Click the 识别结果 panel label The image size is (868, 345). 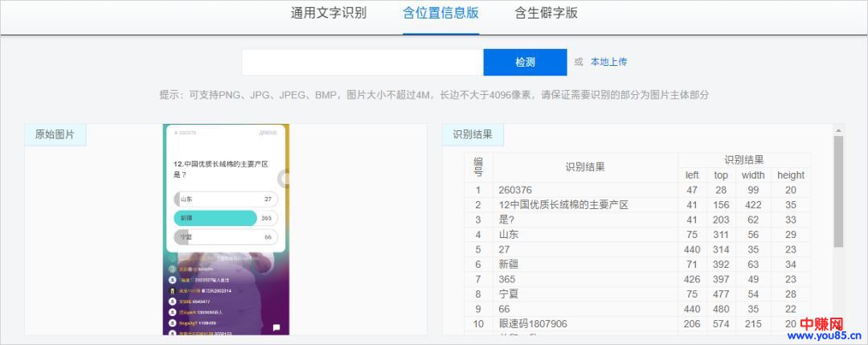coord(473,135)
